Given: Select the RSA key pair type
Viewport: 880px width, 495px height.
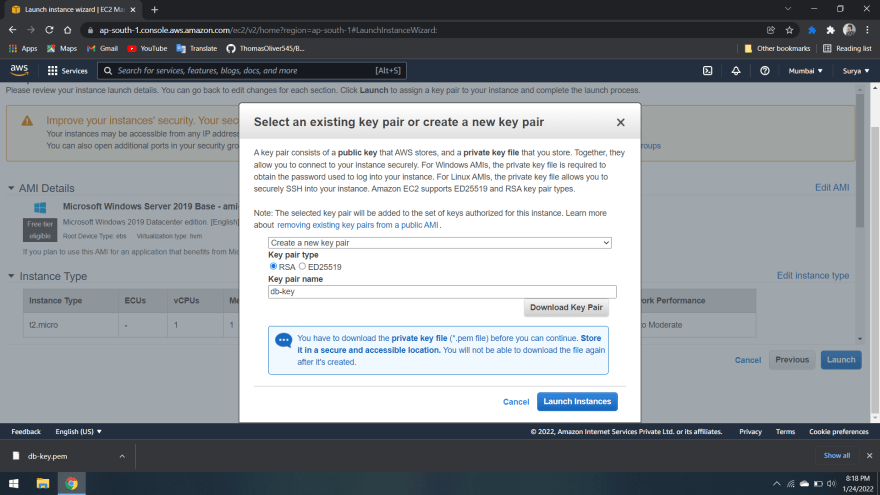Looking at the screenshot, I should [x=273, y=266].
